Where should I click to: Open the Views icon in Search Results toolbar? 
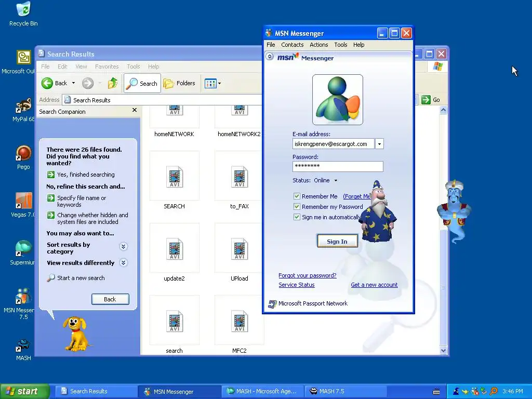(x=210, y=83)
